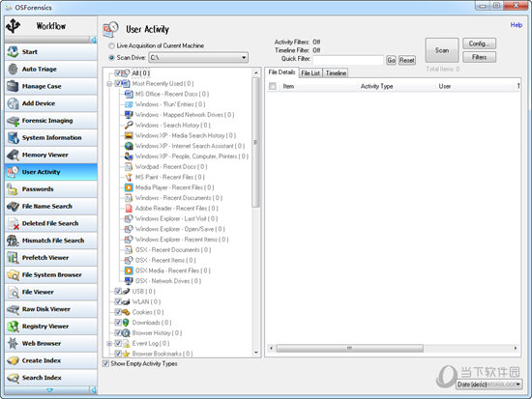
Task: Click the bottom Workflow collapse arrow
Action: tap(93, 390)
